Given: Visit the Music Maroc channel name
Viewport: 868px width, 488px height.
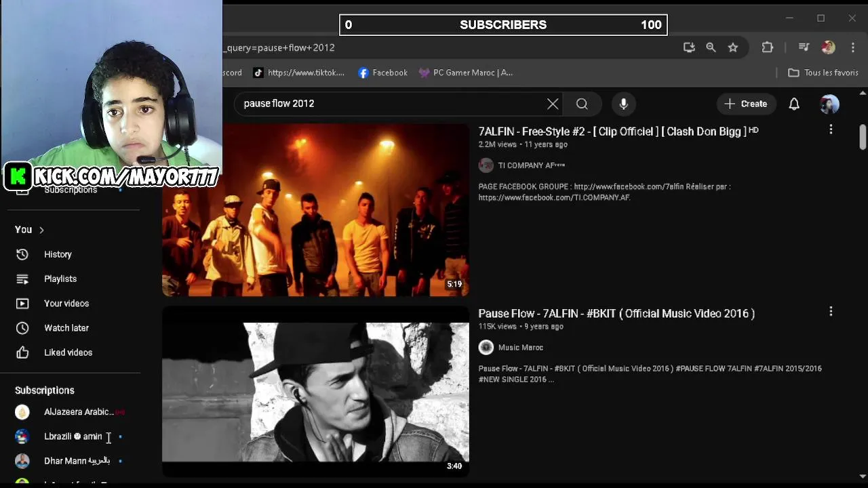Looking at the screenshot, I should (x=521, y=348).
